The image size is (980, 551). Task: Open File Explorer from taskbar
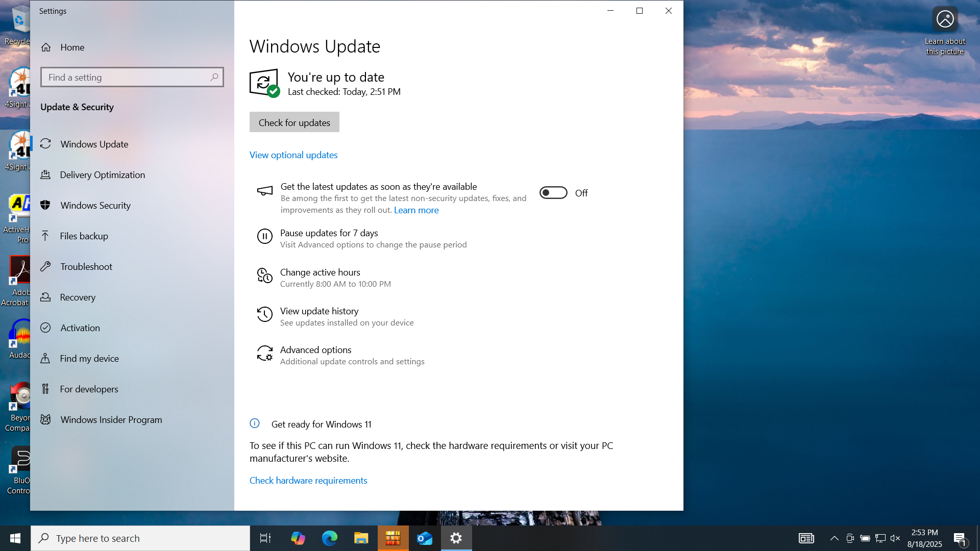pyautogui.click(x=361, y=538)
